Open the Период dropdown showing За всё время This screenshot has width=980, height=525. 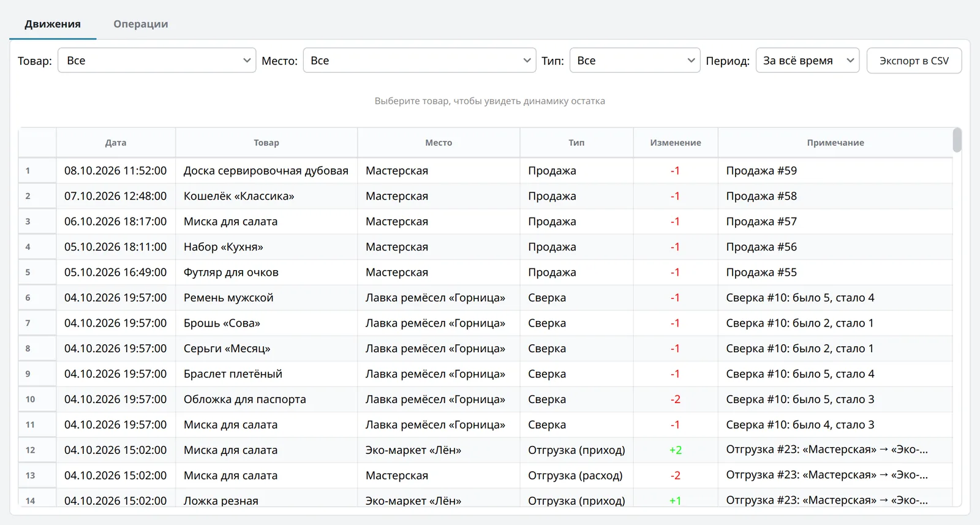807,61
